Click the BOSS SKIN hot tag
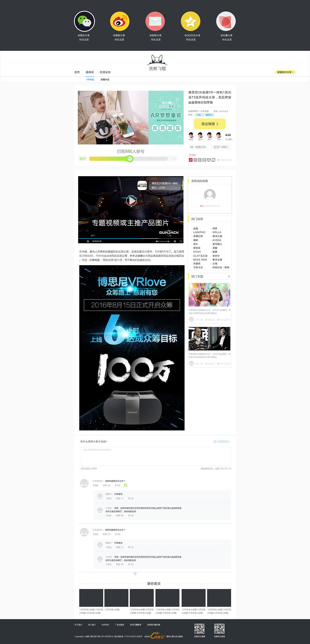310x644 pixels. (200, 259)
